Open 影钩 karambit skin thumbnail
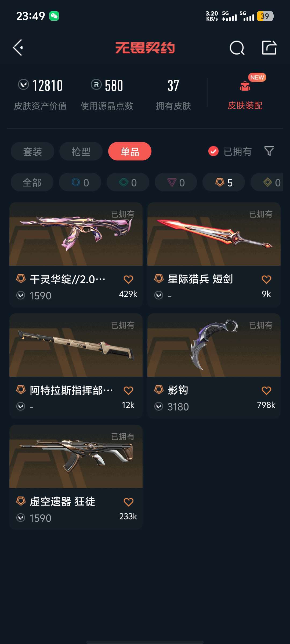The height and width of the screenshot is (644, 290). click(x=214, y=345)
